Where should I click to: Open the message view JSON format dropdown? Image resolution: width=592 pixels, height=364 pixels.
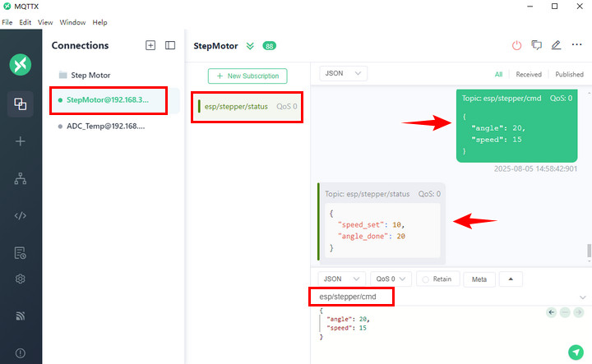pos(343,73)
